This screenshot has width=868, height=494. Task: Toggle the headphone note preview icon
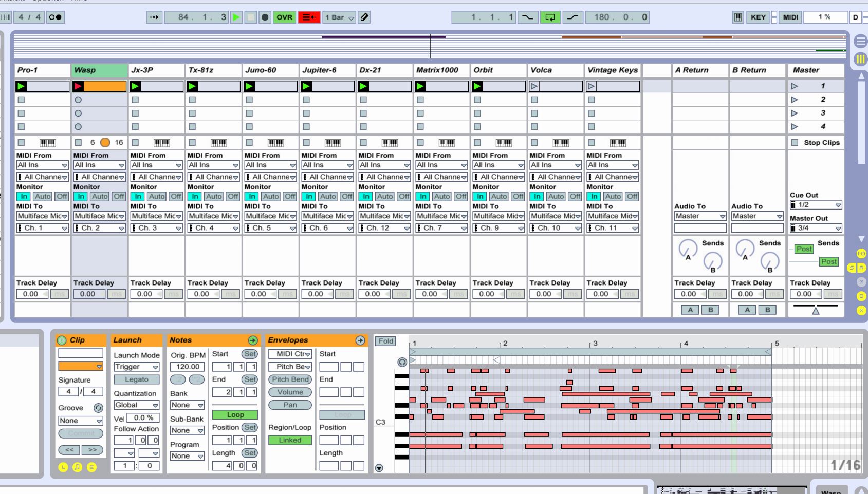pos(402,362)
